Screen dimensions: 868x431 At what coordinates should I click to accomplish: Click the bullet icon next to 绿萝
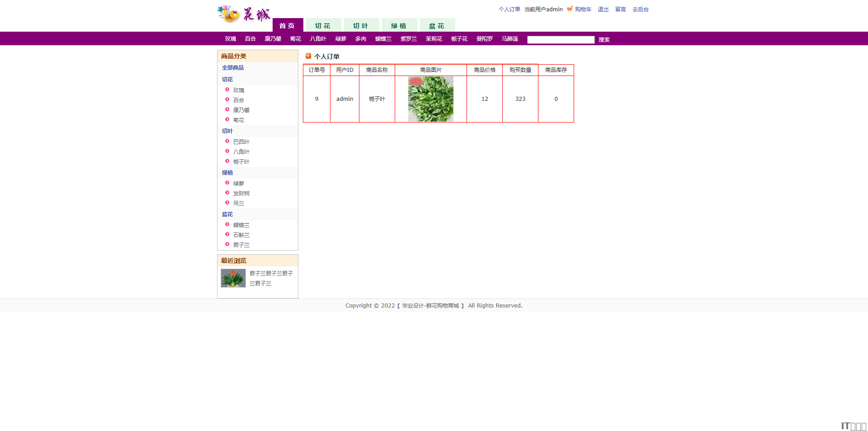coord(227,183)
